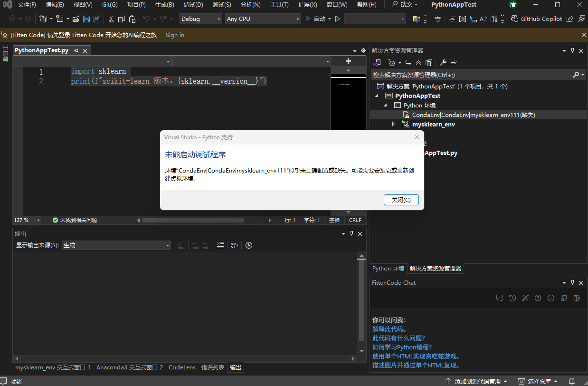
Task: Switch to Anaconda3 交互式窗口 2 tab
Action: (x=130, y=367)
